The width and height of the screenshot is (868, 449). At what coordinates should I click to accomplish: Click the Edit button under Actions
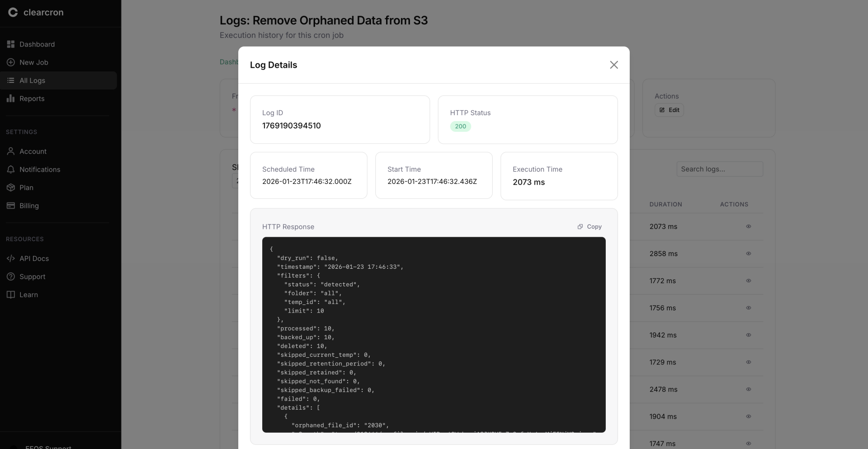click(669, 110)
